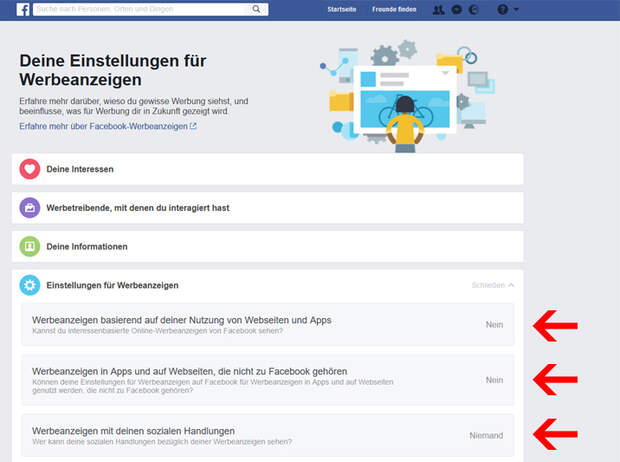Click the green Deine Informationen icon

click(x=30, y=246)
